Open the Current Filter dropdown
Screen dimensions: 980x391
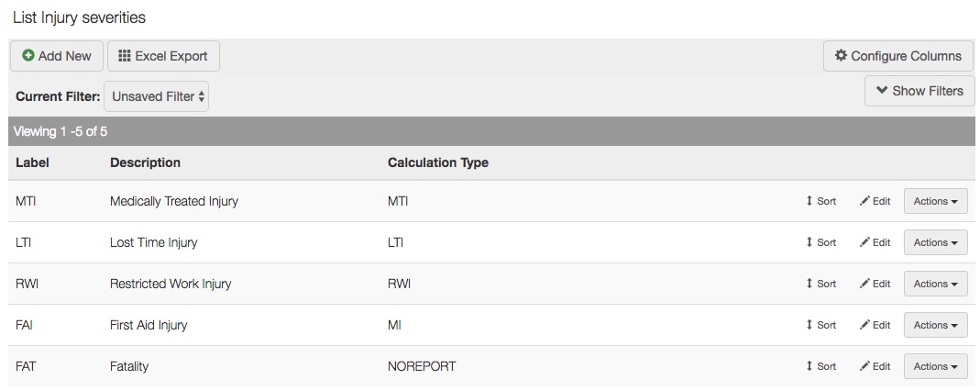tap(157, 96)
